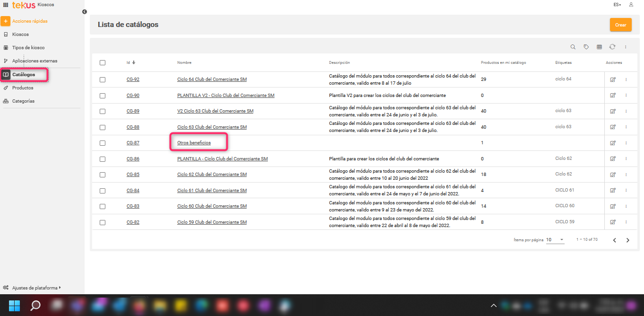This screenshot has height=316, width=644.
Task: Check the select-all checkbox in table header
Action: point(103,62)
